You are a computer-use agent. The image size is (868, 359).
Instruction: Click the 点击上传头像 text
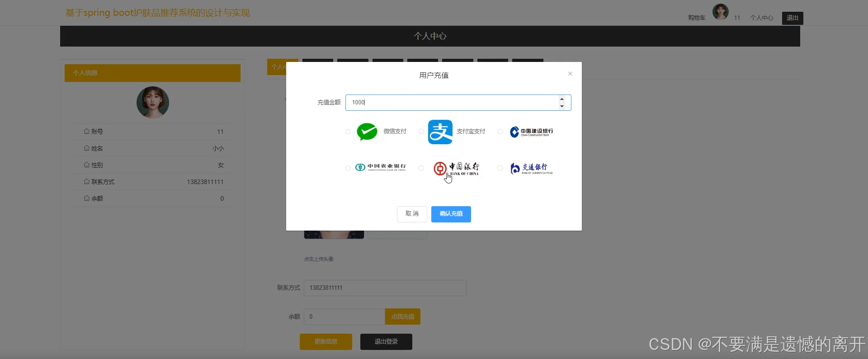(319, 259)
